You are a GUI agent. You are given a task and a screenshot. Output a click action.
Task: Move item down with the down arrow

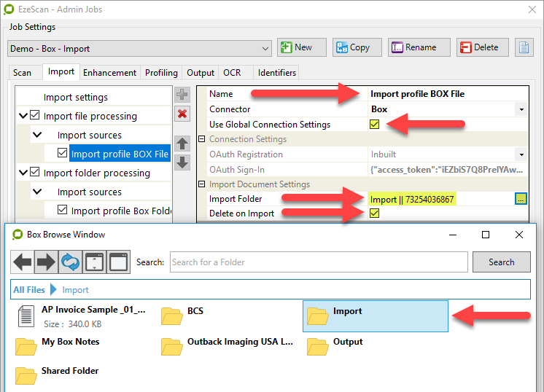point(182,162)
